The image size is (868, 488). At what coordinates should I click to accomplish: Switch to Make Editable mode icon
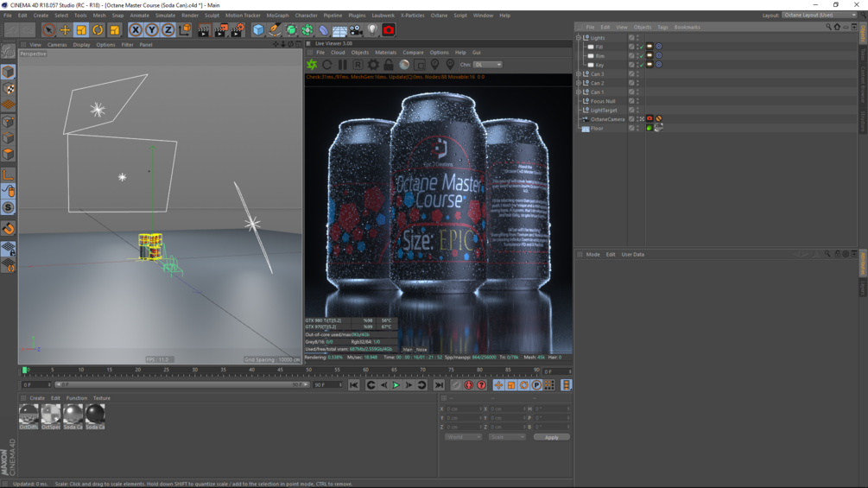tap(9, 52)
